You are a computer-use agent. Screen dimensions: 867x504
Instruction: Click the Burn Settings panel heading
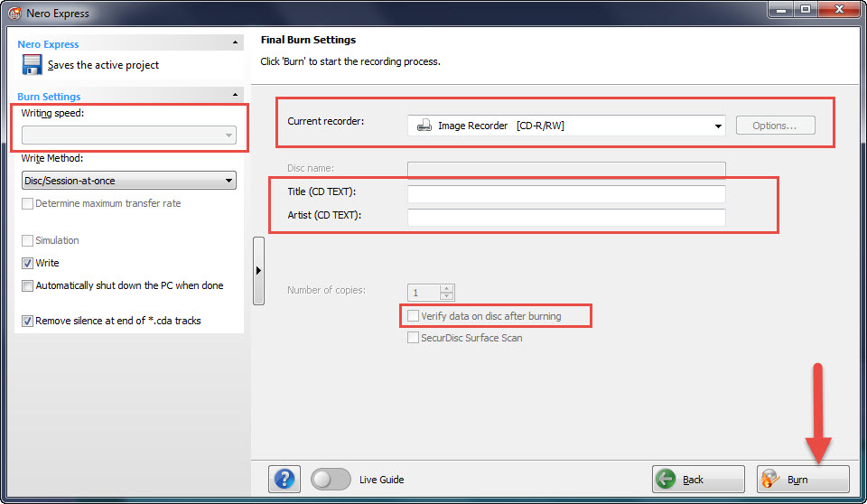click(49, 97)
